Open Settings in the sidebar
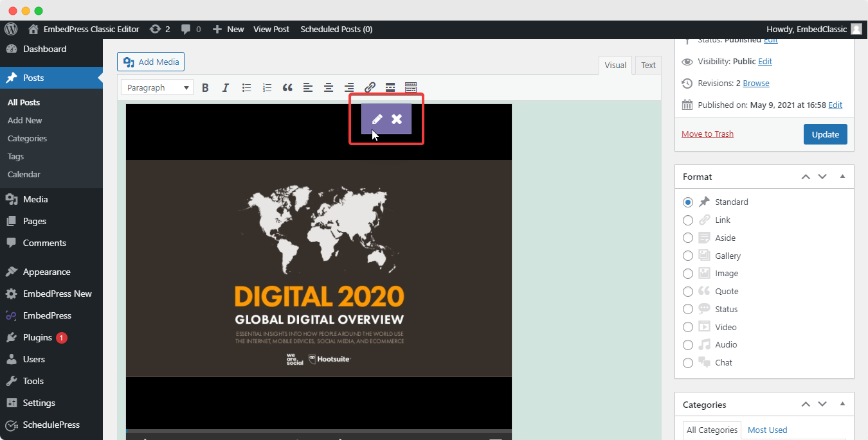 coord(51,403)
